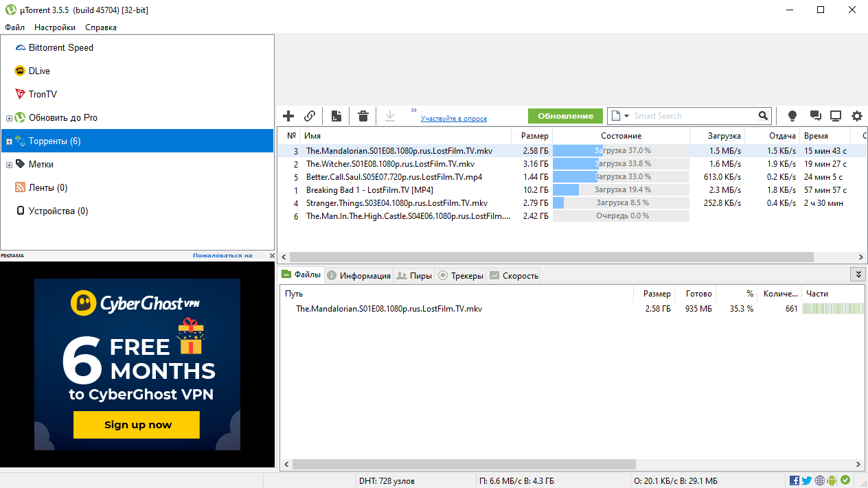Screen dimensions: 868x488
Task: Expand the Метки tree node
Action: (x=9, y=165)
